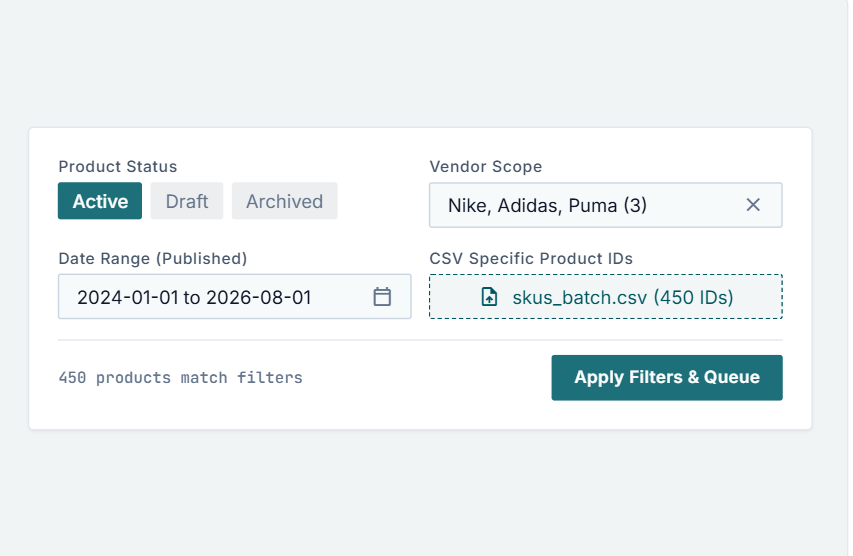The width and height of the screenshot is (853, 556).
Task: Click the Date Range (Published) label
Action: [x=153, y=258]
